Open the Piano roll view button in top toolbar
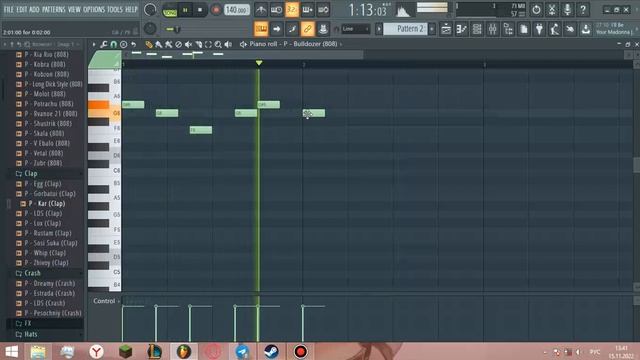Viewport: 640px width, 360px height. (x=462, y=29)
